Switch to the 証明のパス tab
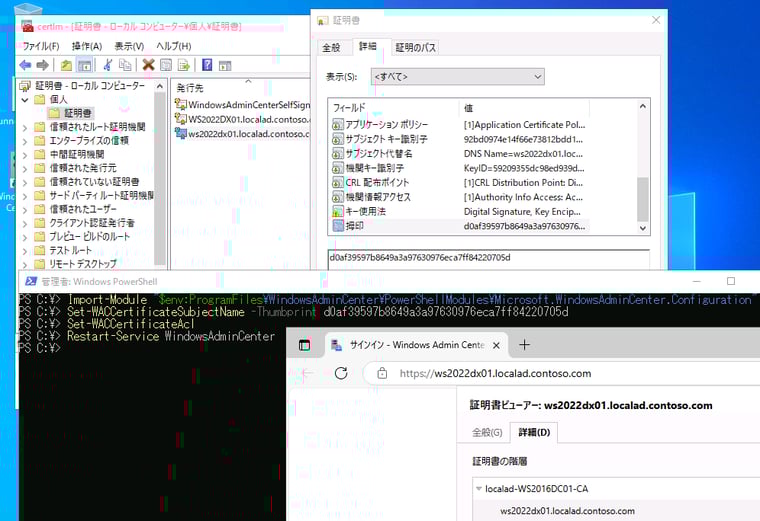Viewport: 760px width, 521px height. pos(415,47)
